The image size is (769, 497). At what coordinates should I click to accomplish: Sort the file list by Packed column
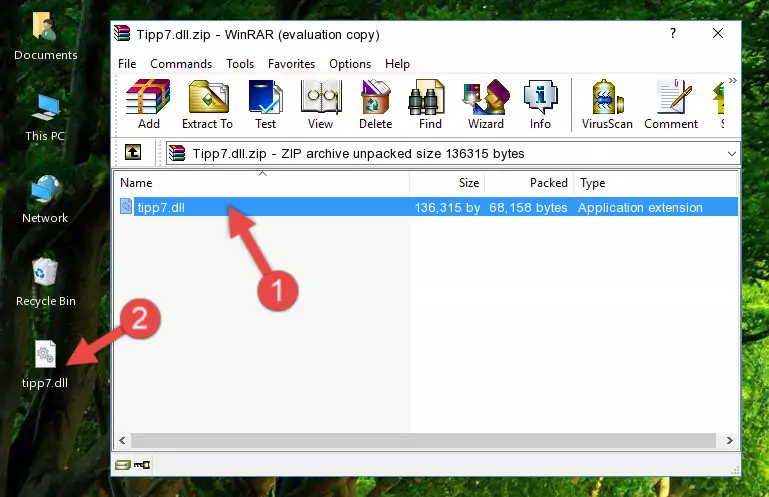[x=529, y=183]
